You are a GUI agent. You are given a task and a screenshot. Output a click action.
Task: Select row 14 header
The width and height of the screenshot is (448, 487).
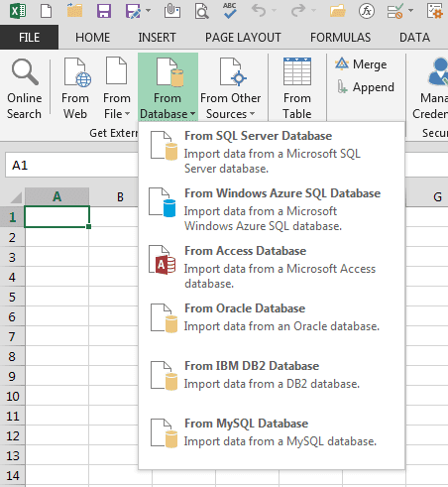[12, 475]
